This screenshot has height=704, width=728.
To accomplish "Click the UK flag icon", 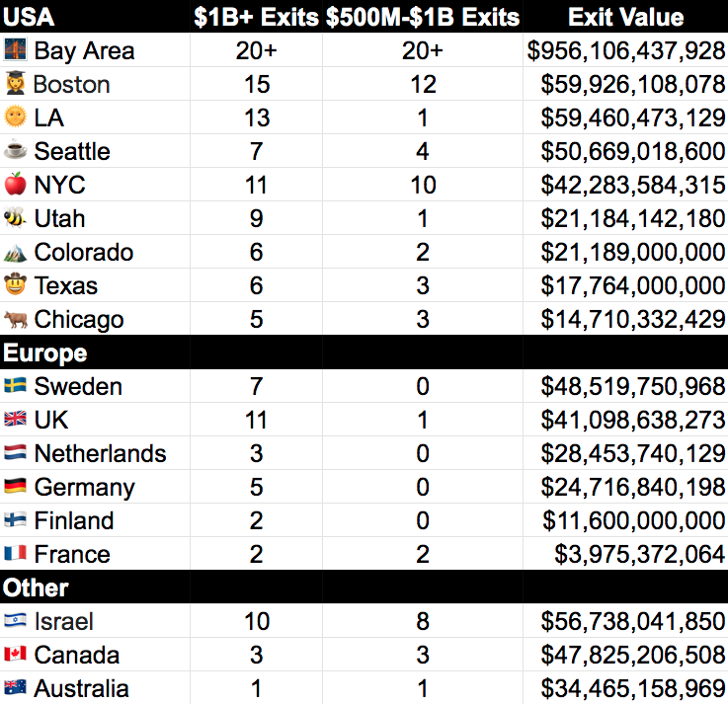I will (16, 419).
